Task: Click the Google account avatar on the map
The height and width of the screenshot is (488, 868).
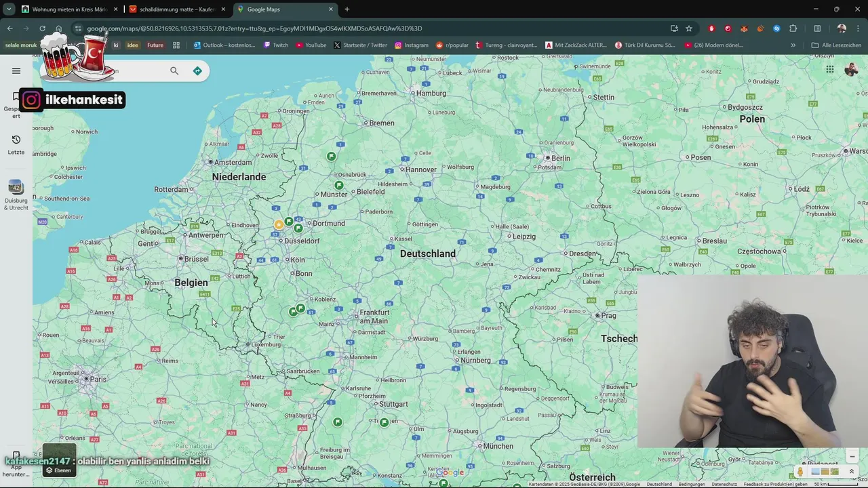Action: click(x=851, y=69)
